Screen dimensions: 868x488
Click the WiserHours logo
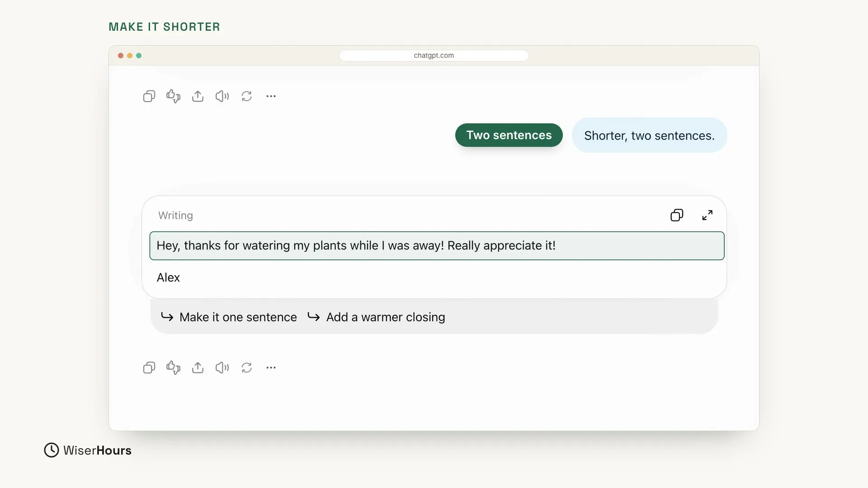pos(88,450)
